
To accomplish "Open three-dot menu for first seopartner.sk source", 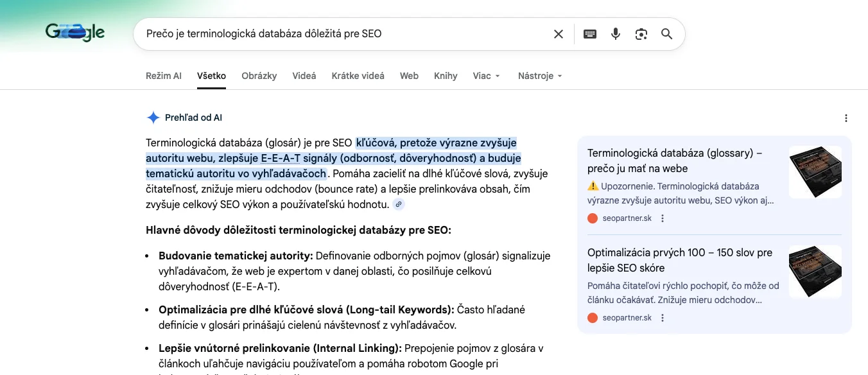I will pyautogui.click(x=663, y=218).
